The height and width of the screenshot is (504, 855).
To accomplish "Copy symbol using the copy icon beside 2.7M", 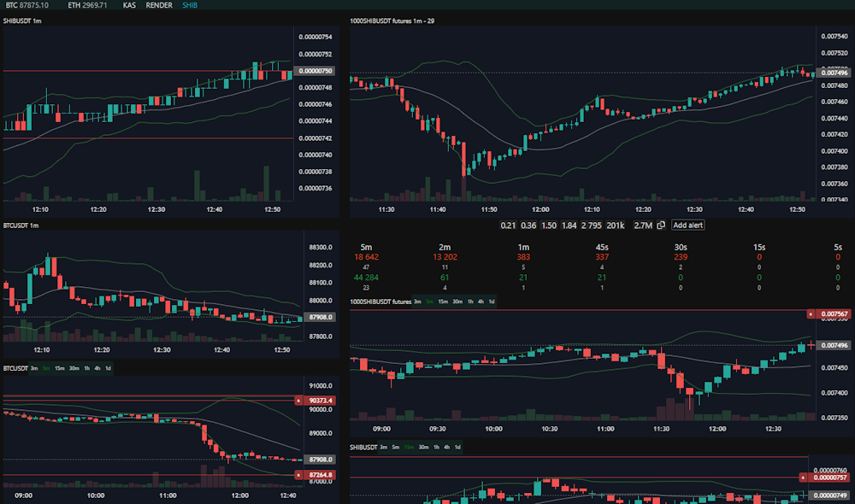I will click(661, 225).
